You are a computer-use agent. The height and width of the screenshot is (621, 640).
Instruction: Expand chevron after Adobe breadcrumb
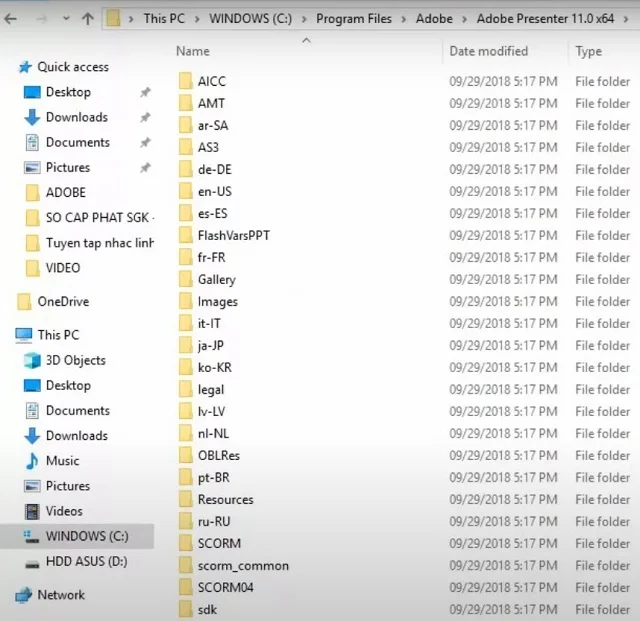click(x=464, y=19)
